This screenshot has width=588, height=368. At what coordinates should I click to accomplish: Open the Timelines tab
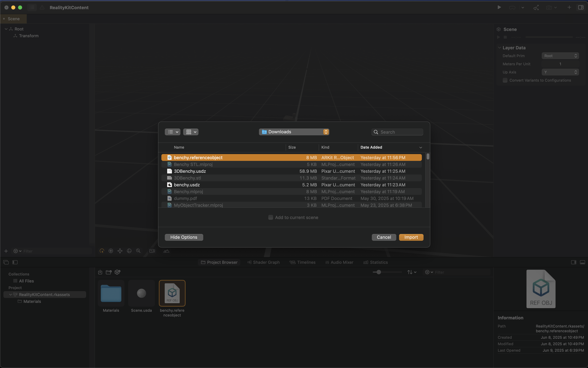coord(303,262)
